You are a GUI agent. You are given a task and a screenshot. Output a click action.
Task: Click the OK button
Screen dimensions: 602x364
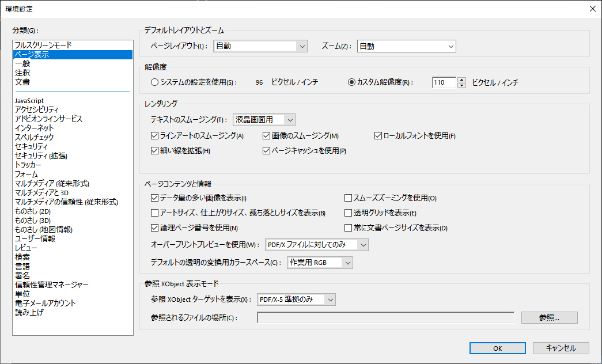pyautogui.click(x=497, y=348)
